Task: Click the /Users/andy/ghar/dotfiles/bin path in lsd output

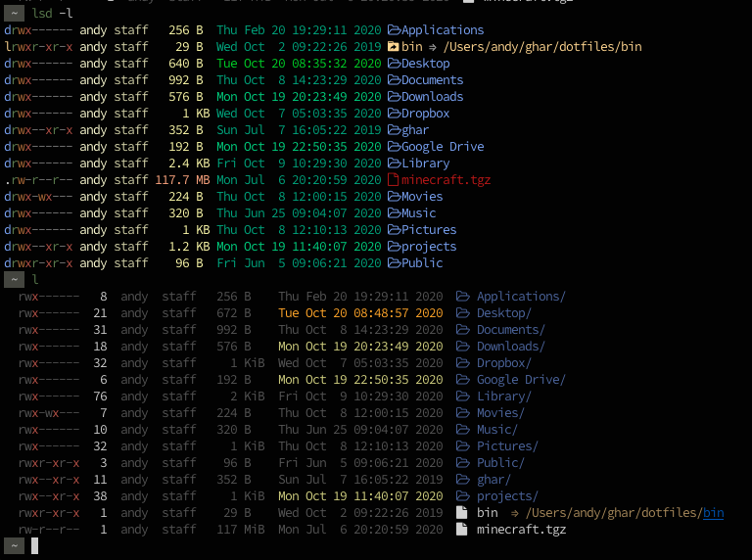Action: (x=542, y=47)
